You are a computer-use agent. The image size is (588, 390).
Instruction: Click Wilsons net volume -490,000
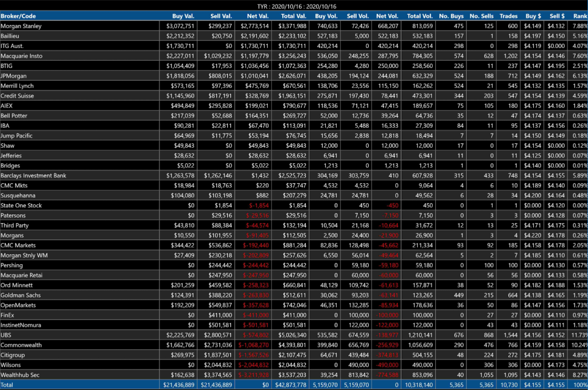387,365
